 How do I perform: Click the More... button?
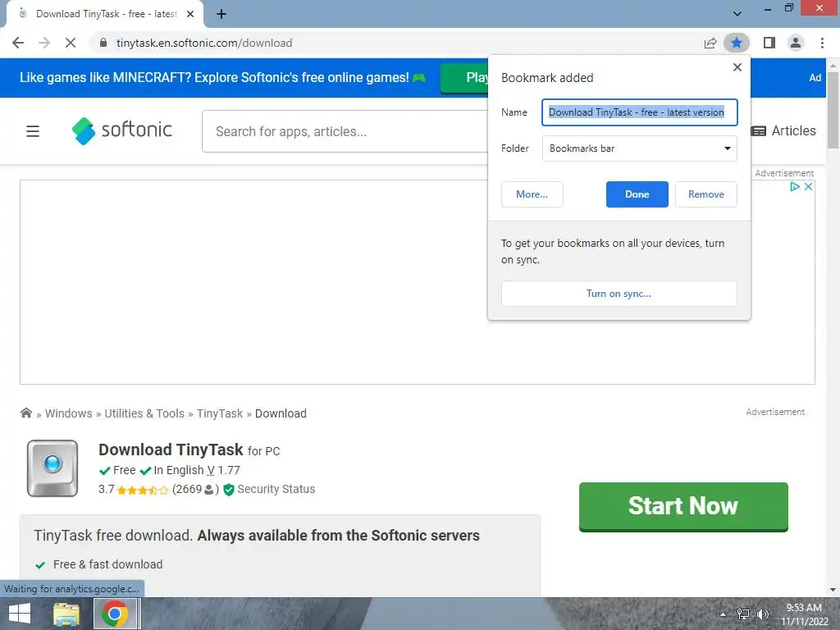coord(532,194)
